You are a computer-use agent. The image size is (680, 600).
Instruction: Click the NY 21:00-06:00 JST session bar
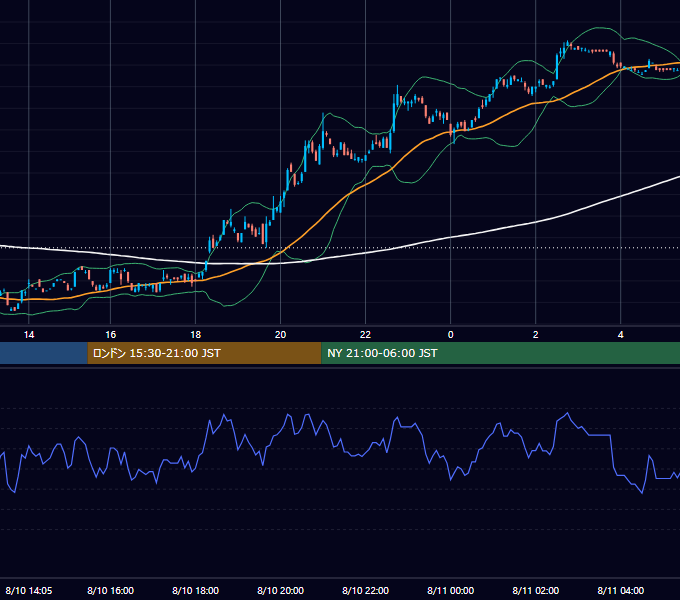500,353
